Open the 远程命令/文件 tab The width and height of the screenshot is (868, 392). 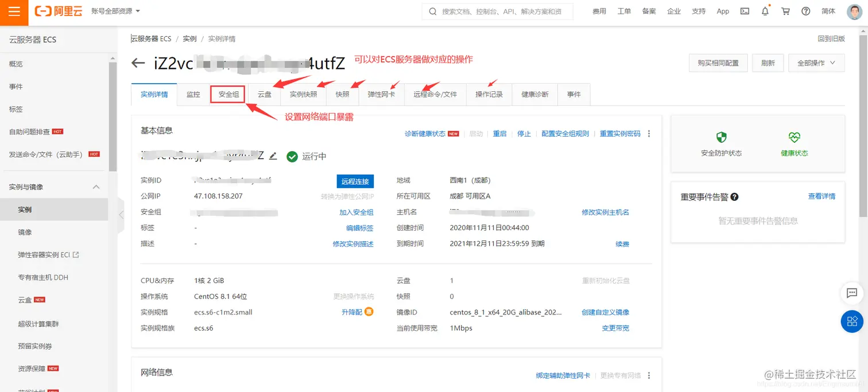tap(435, 95)
